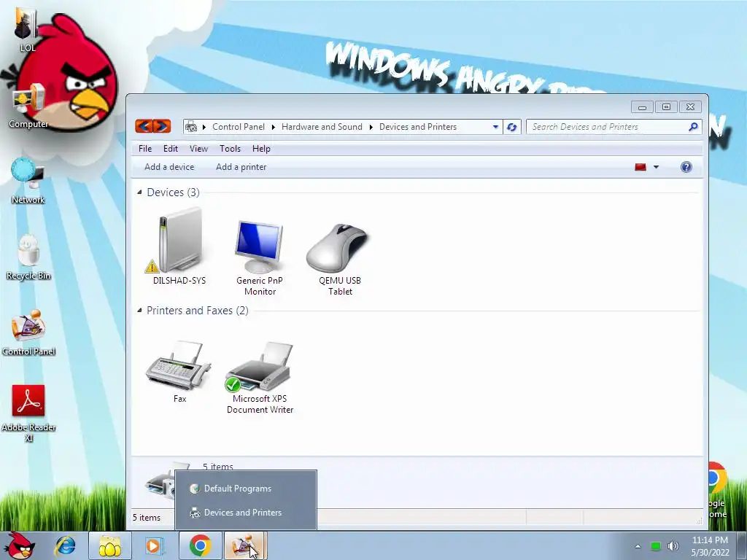
Task: Open the Control Panel desktop icon
Action: coord(28,333)
